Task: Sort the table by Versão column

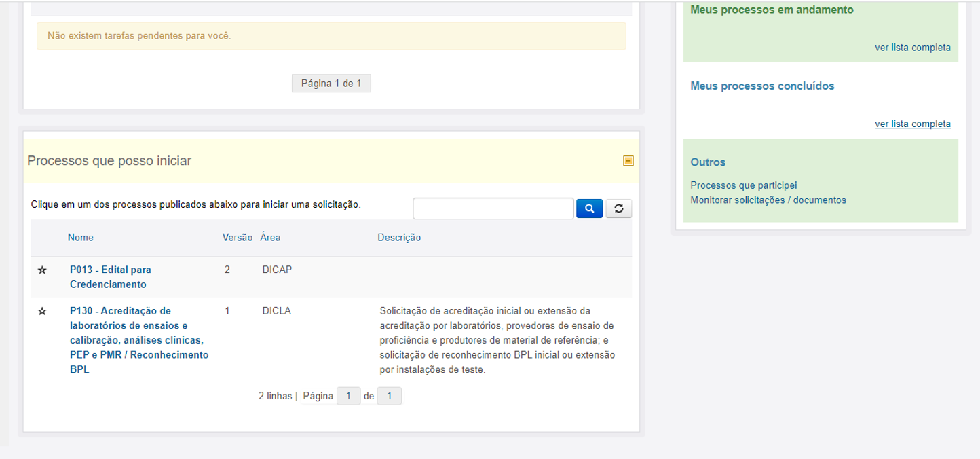Action: (238, 238)
